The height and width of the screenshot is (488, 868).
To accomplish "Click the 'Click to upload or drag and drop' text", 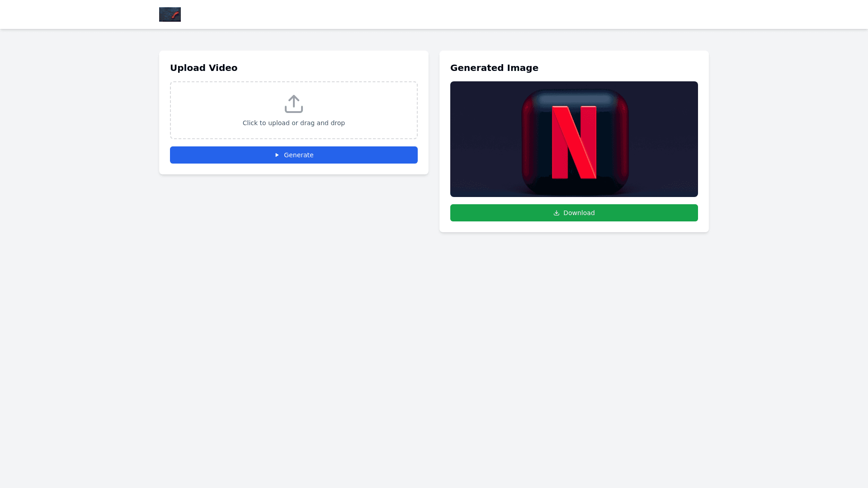I will point(294,123).
